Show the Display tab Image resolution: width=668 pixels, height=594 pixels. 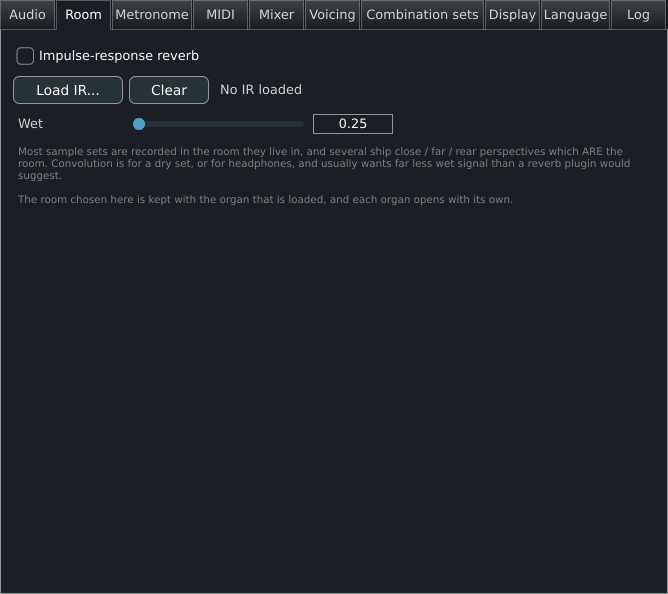click(512, 14)
